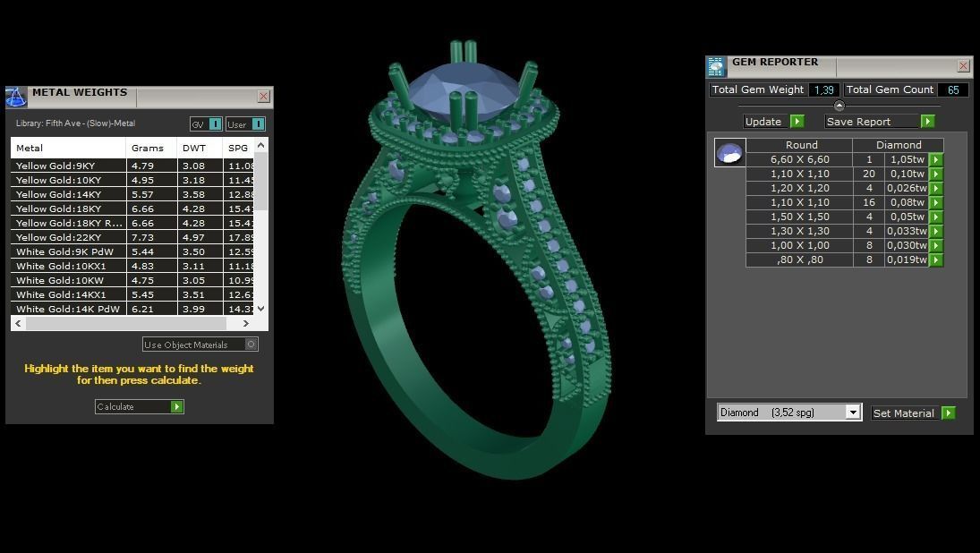
Task: Click the Update green arrow
Action: pos(797,121)
